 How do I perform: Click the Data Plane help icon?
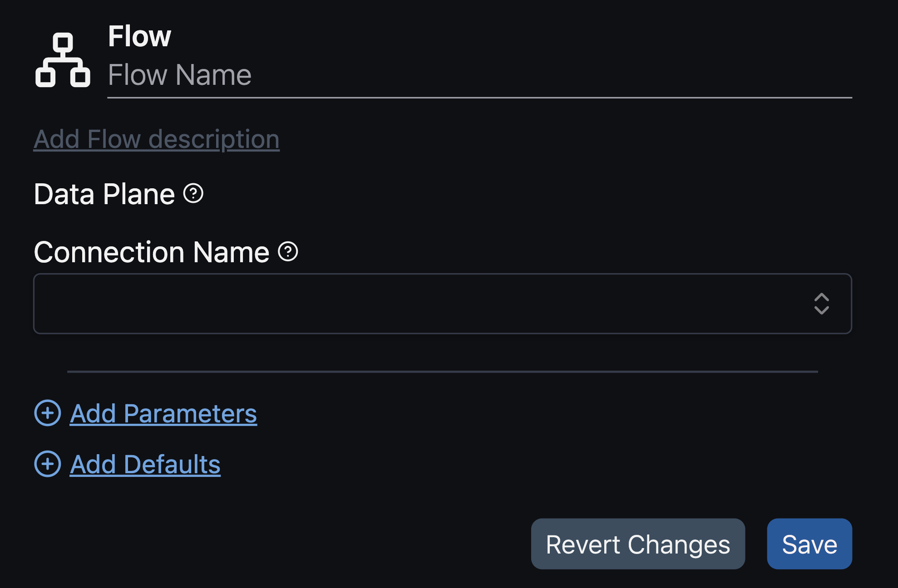tap(193, 194)
